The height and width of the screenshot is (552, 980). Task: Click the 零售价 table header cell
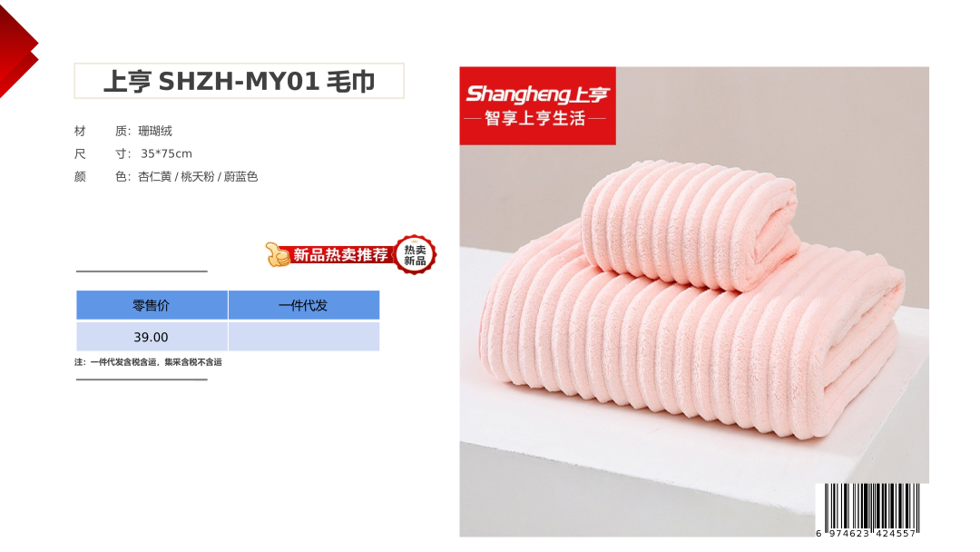pyautogui.click(x=152, y=305)
